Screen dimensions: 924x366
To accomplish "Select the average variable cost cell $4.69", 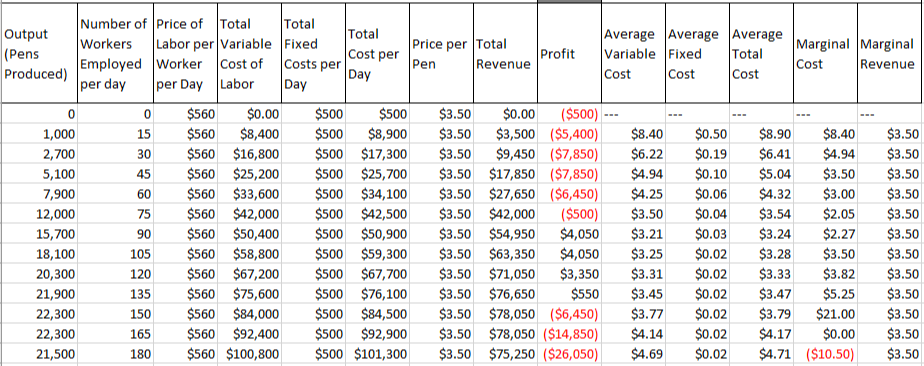I will [x=633, y=354].
